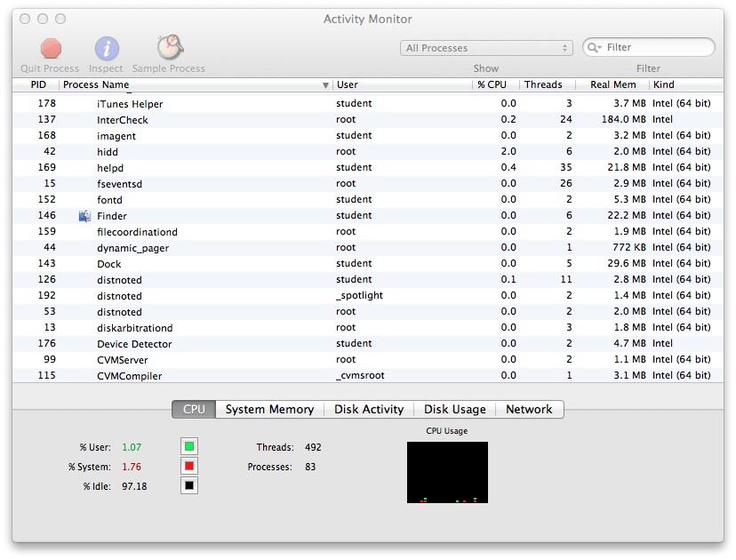
Task: Select the hidd process row
Action: (x=368, y=152)
